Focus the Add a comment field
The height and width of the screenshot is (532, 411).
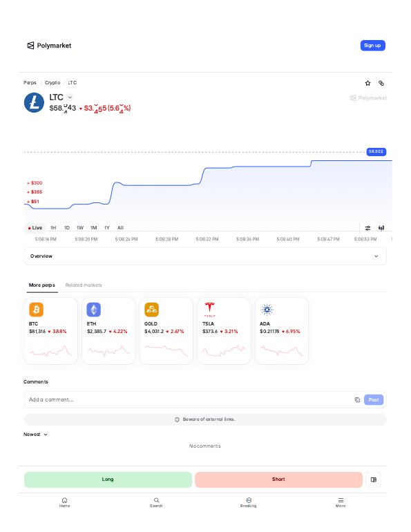point(188,399)
